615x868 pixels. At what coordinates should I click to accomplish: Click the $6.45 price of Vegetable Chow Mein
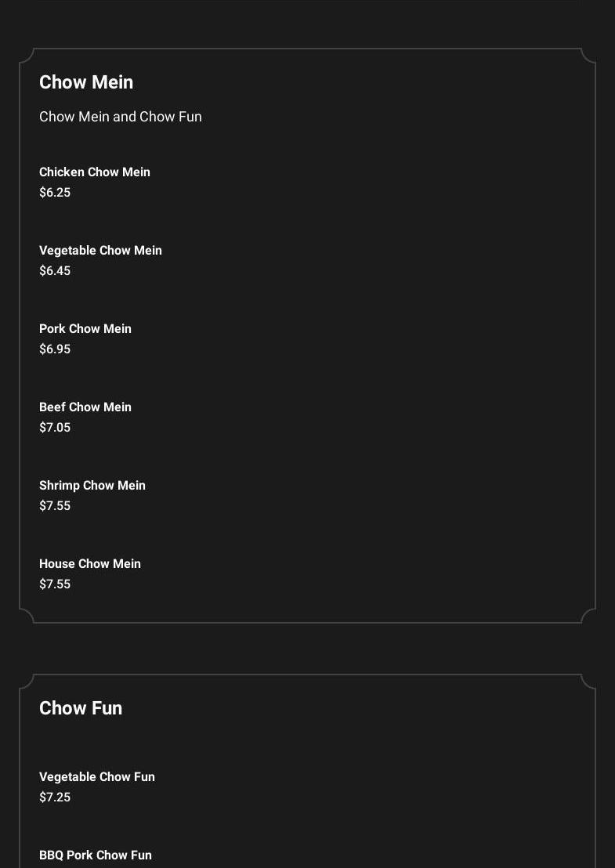pos(55,271)
